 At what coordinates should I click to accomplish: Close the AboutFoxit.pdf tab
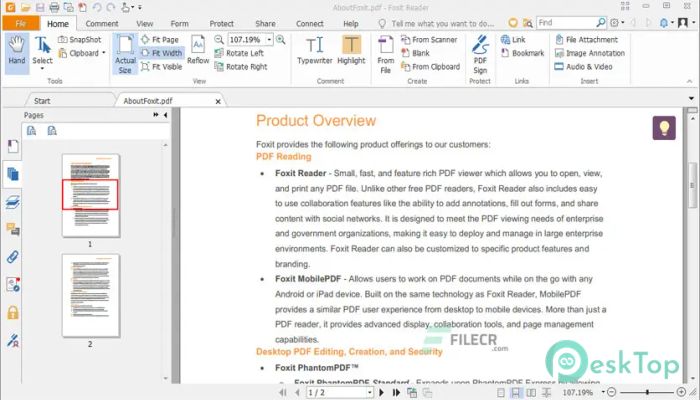pos(218,101)
